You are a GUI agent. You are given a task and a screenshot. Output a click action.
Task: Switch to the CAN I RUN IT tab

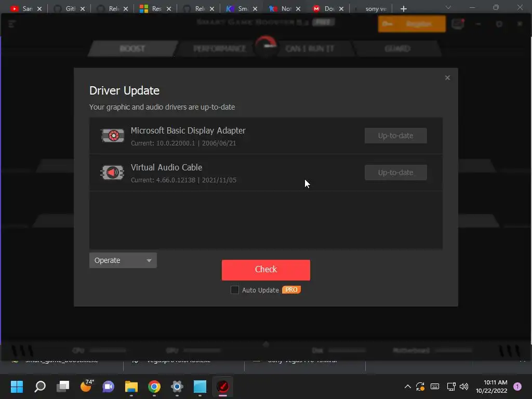pos(310,48)
